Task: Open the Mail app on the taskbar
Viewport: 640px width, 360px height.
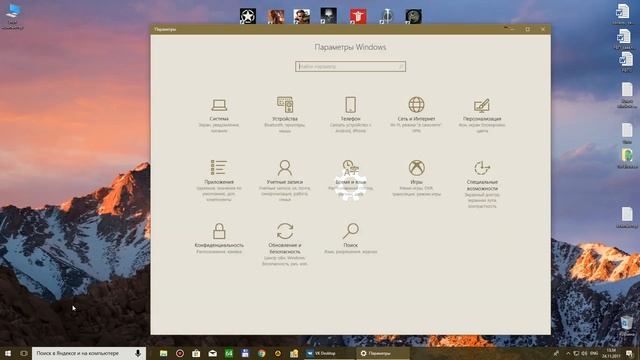Action: click(x=213, y=353)
